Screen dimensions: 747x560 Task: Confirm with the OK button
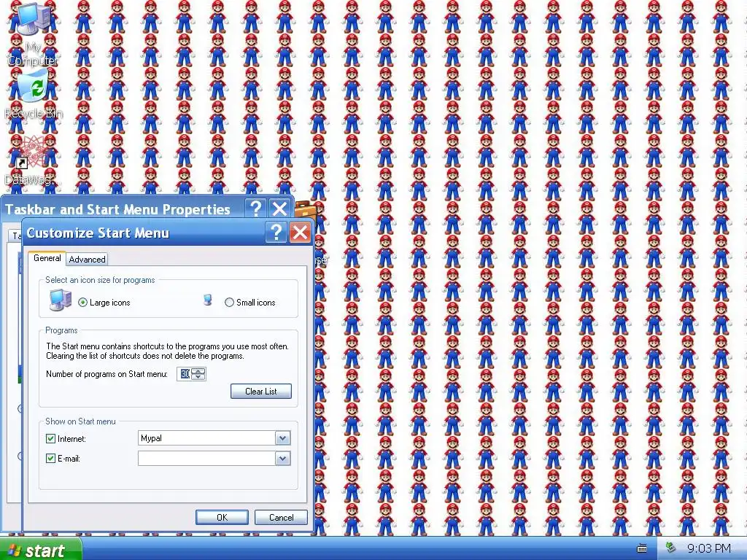pyautogui.click(x=222, y=517)
